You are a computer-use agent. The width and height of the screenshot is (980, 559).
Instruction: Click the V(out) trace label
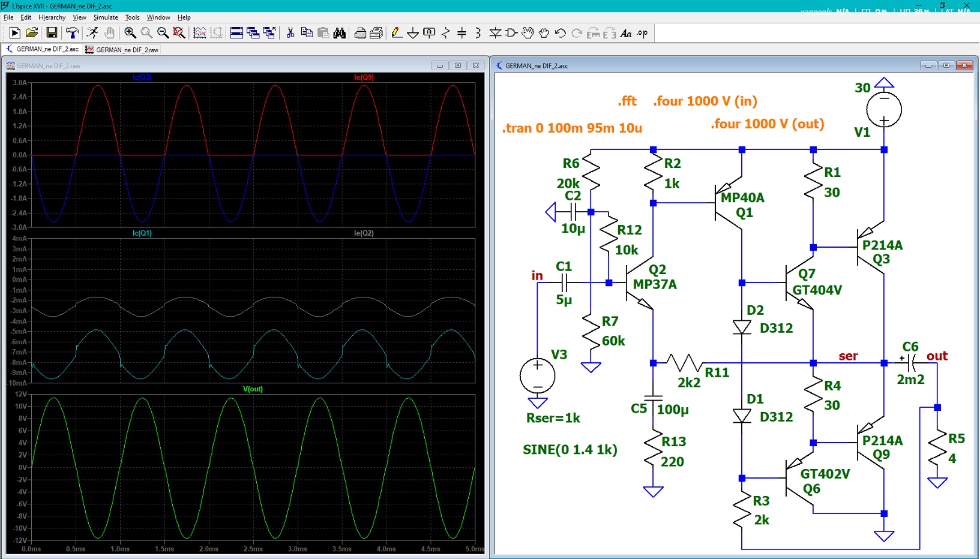pyautogui.click(x=253, y=389)
